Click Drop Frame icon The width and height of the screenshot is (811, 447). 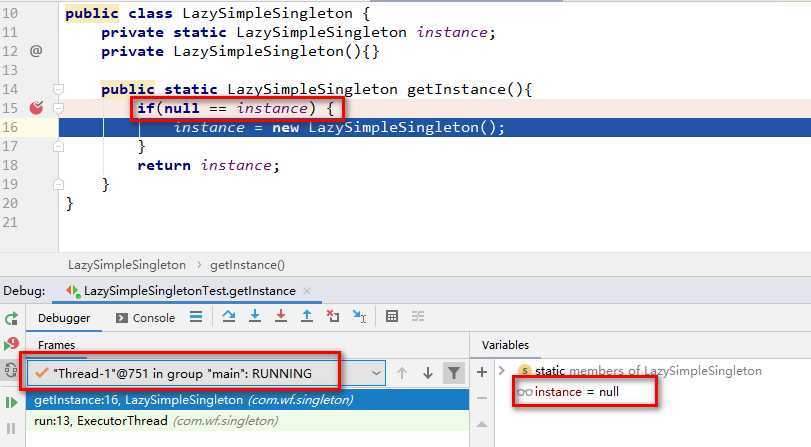point(333,316)
